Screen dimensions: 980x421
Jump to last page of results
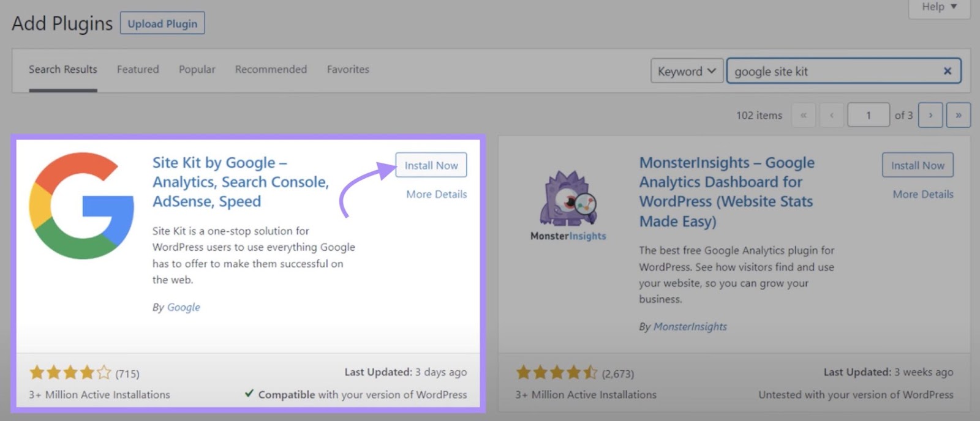[958, 115]
